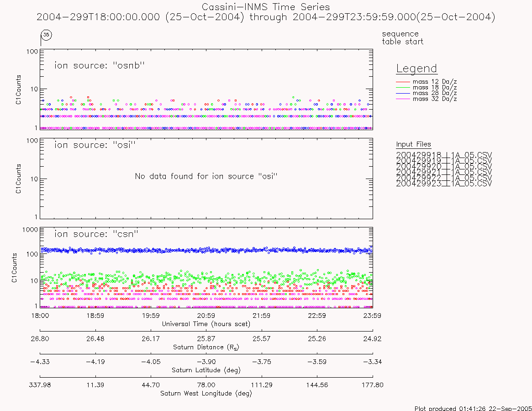The image size is (532, 411).
Task: Click the Saturn Distance axis title
Action: tap(206, 347)
